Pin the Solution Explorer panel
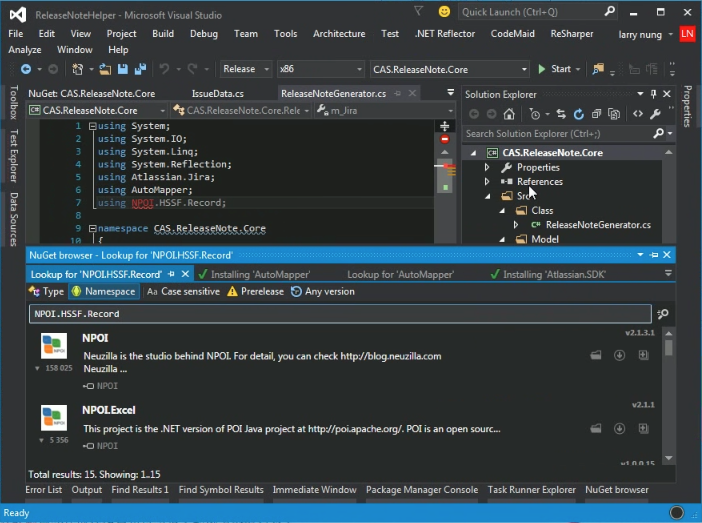The height and width of the screenshot is (523, 702). (x=653, y=94)
